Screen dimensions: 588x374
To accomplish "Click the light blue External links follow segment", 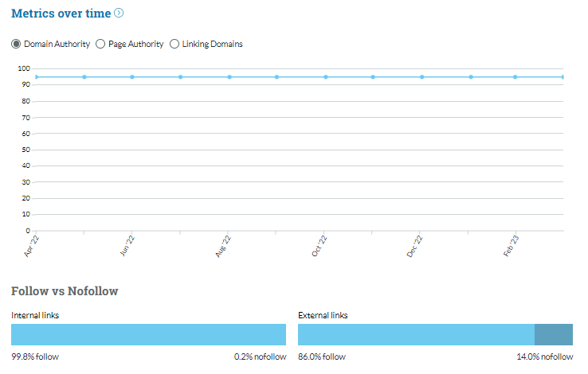I will click(416, 335).
